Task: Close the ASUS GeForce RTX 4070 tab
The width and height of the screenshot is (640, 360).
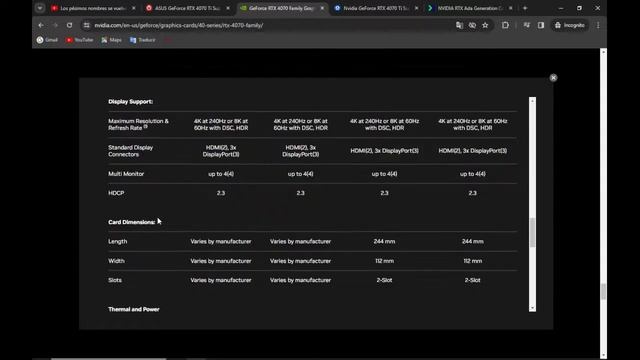Action: coord(228,8)
